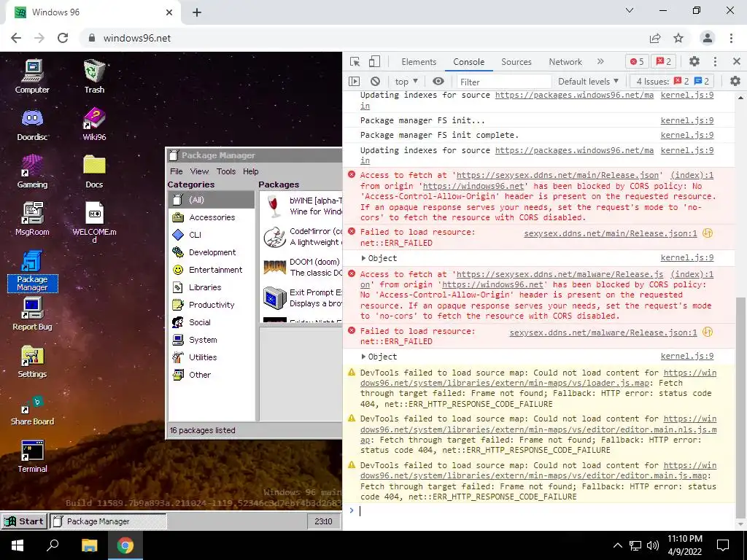The image size is (747, 560).
Task: Select the Other category
Action: (212, 376)
